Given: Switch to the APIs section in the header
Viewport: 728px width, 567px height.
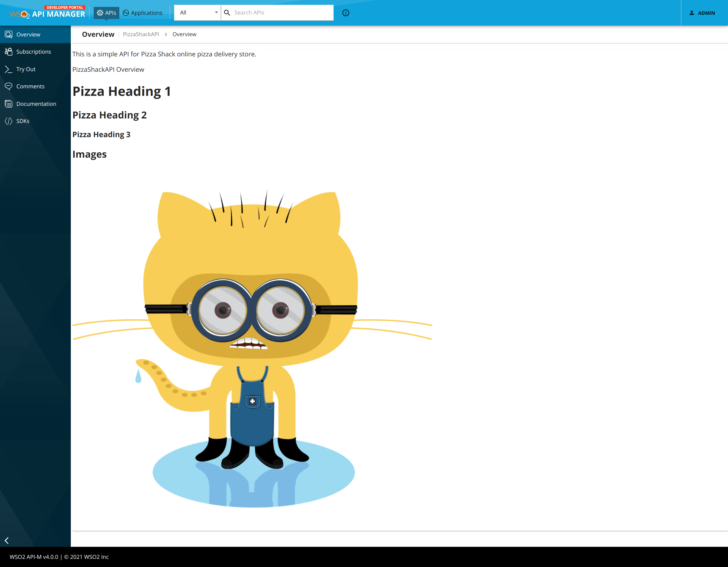Looking at the screenshot, I should 106,13.
